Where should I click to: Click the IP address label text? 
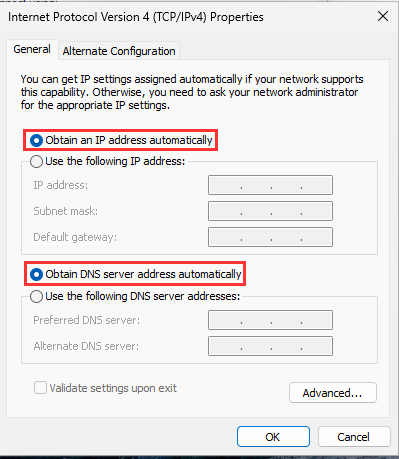point(61,185)
